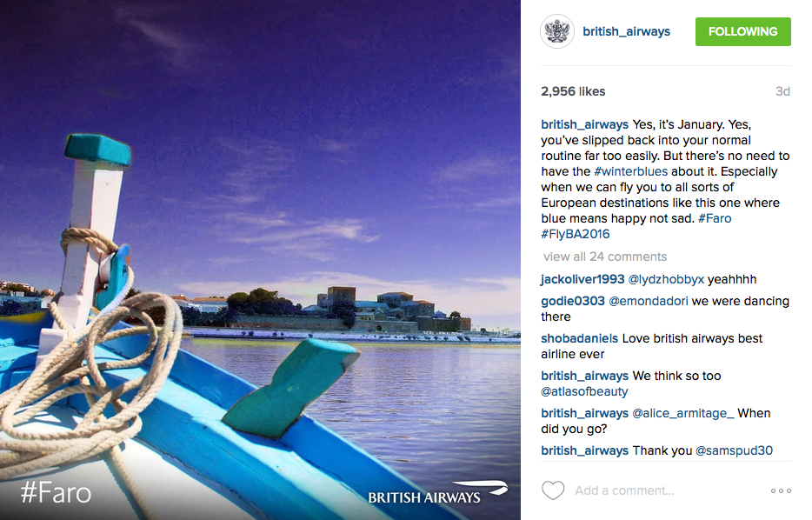Open the @emondadori mention

(x=649, y=302)
